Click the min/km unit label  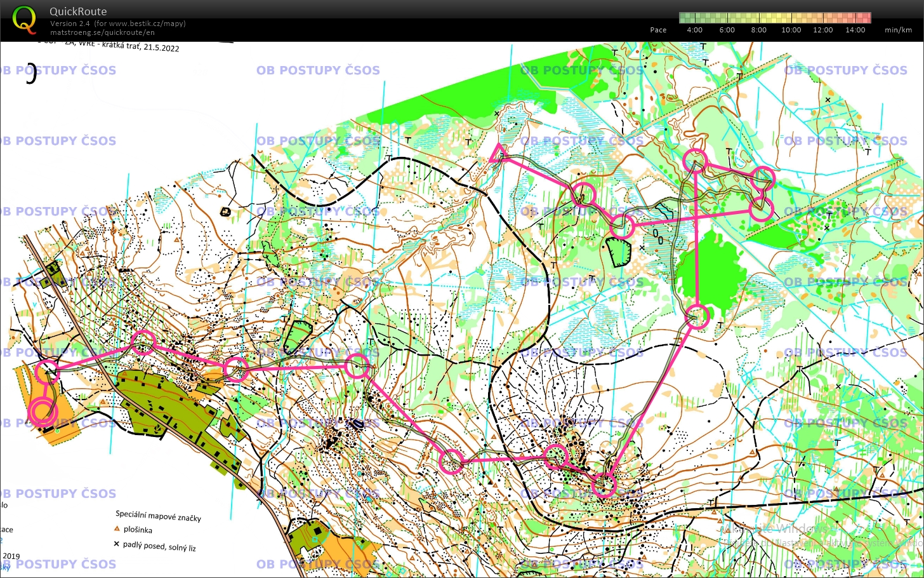click(x=898, y=29)
